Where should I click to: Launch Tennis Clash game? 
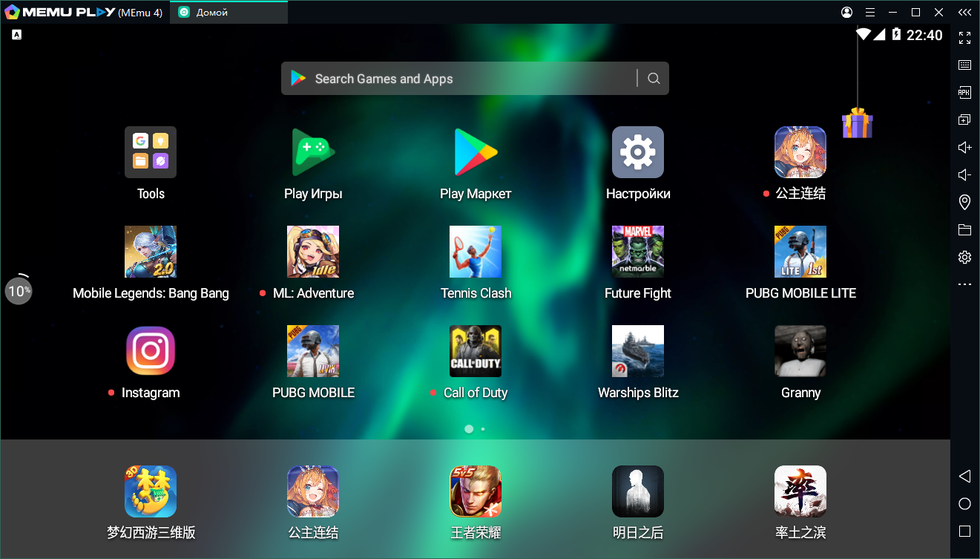pyautogui.click(x=475, y=252)
